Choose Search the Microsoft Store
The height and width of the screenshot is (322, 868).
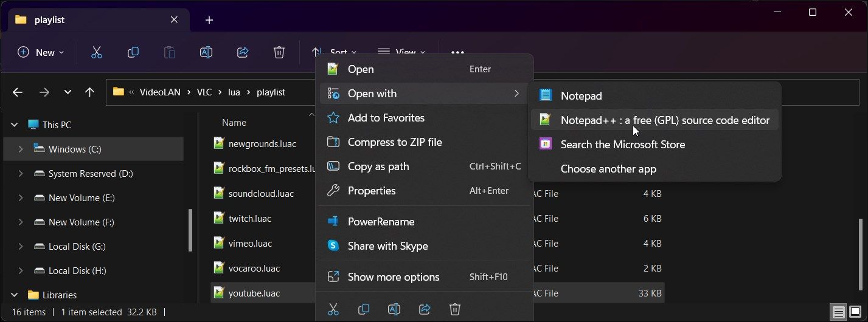click(654, 145)
